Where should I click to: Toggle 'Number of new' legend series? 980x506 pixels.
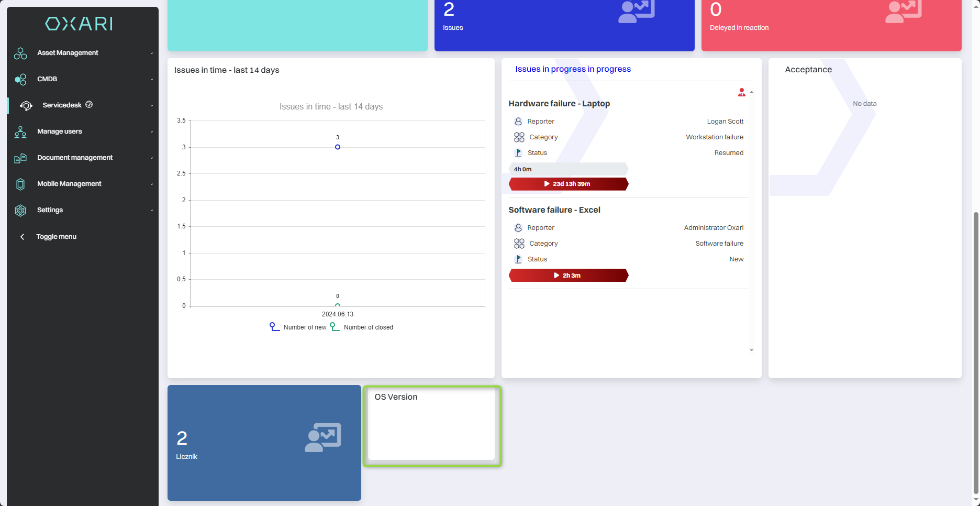click(298, 327)
